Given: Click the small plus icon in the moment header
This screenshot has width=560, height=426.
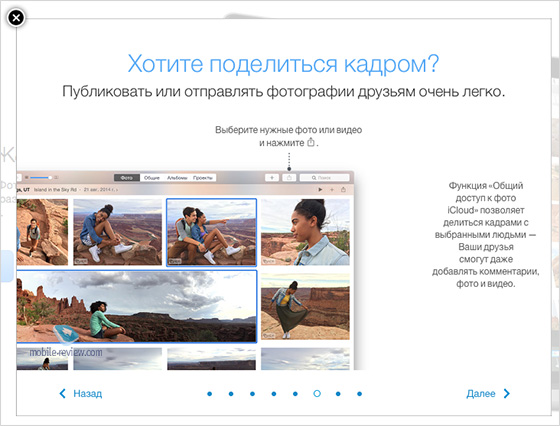Looking at the screenshot, I should (332, 190).
